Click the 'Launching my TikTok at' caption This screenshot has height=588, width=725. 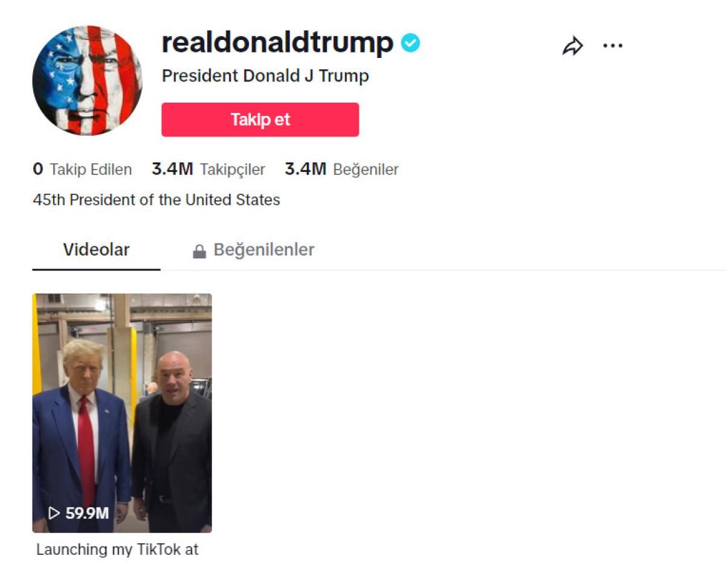117,549
